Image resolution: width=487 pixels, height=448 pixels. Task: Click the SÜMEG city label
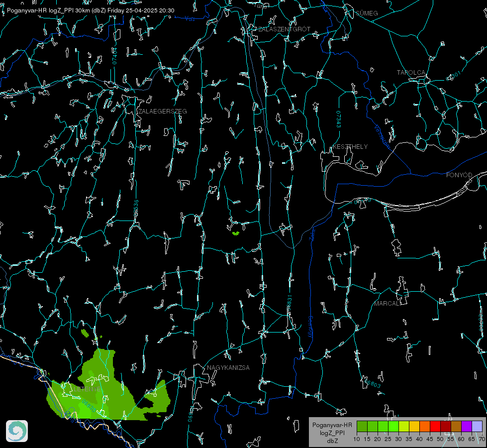(367, 13)
